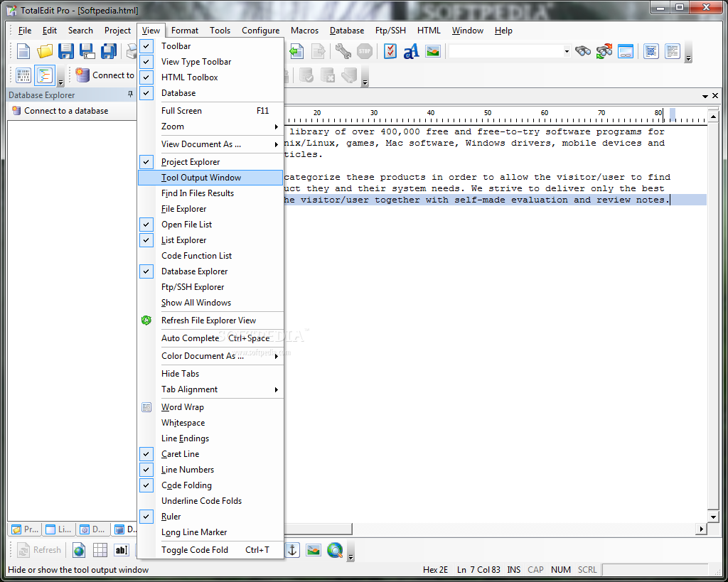The image size is (728, 582).
Task: Click the wrench tools icon
Action: (343, 51)
